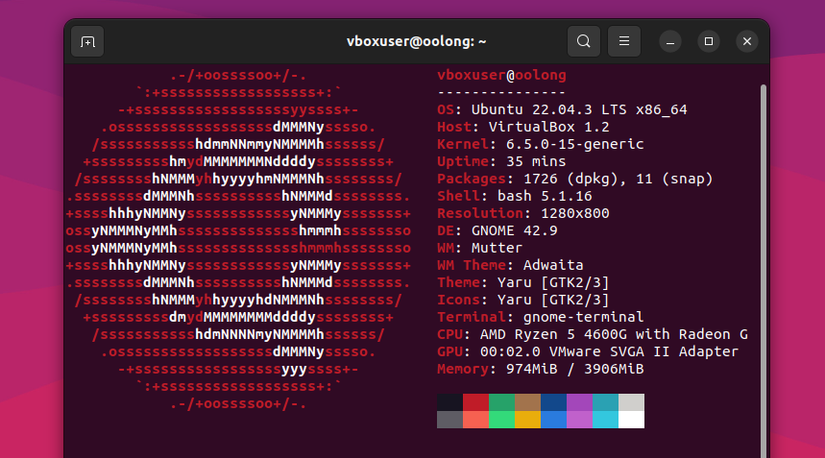Click the yellow block in bottom row
The height and width of the screenshot is (458, 825).
click(528, 420)
